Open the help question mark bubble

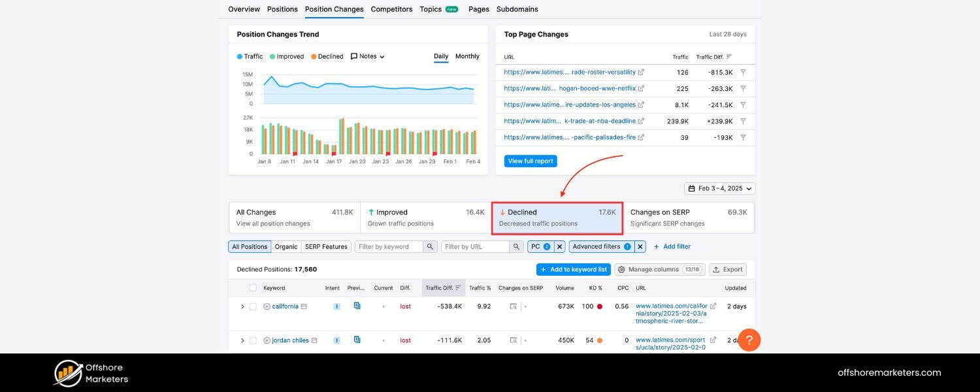(749, 340)
